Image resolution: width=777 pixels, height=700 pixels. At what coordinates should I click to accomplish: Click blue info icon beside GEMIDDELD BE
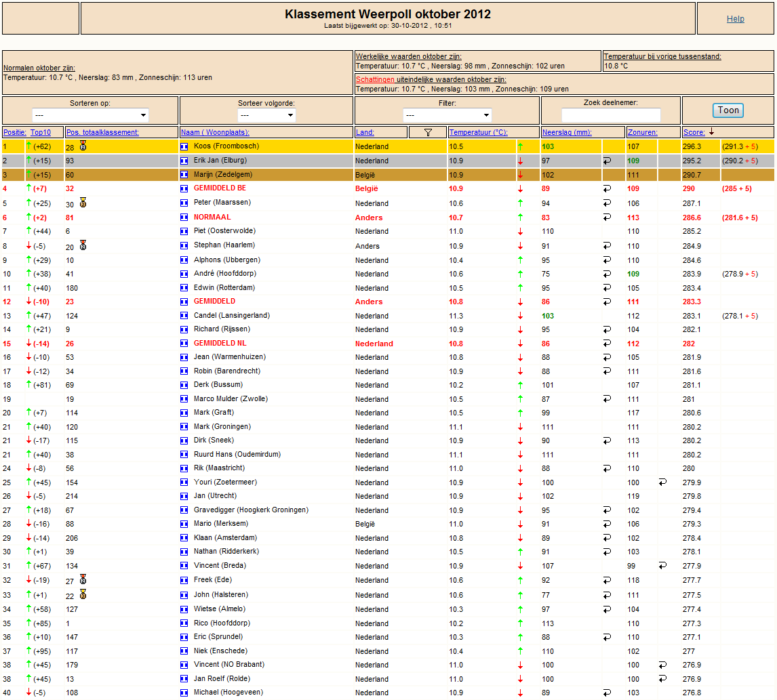[184, 188]
